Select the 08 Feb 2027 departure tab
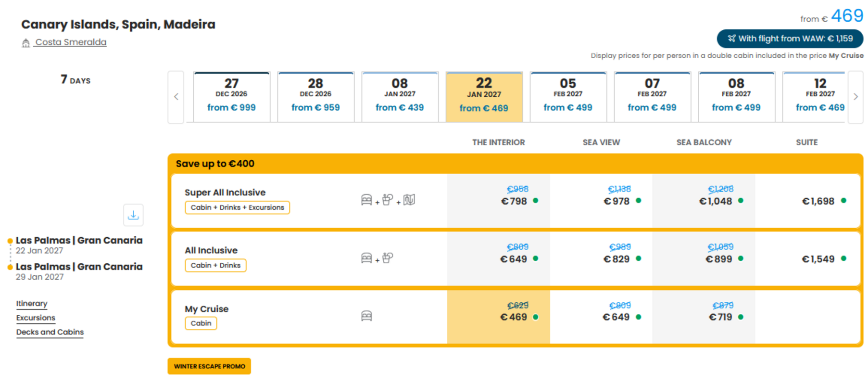 coord(736,97)
